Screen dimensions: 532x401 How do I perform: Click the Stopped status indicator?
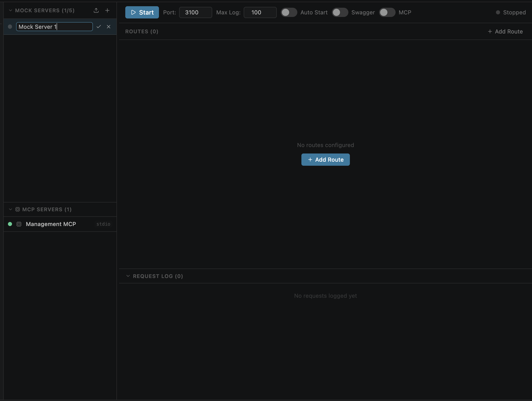tap(511, 12)
